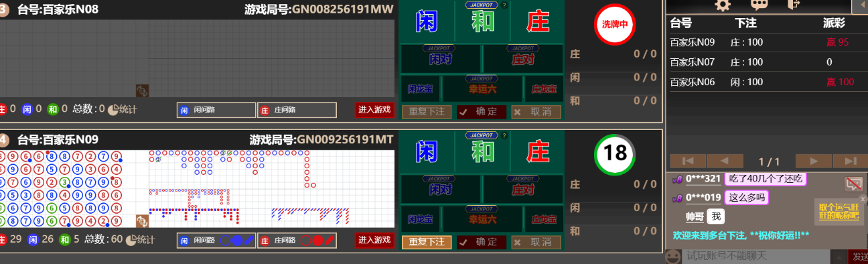Go to previous page of bet history
868x264 pixels.
coord(726,161)
